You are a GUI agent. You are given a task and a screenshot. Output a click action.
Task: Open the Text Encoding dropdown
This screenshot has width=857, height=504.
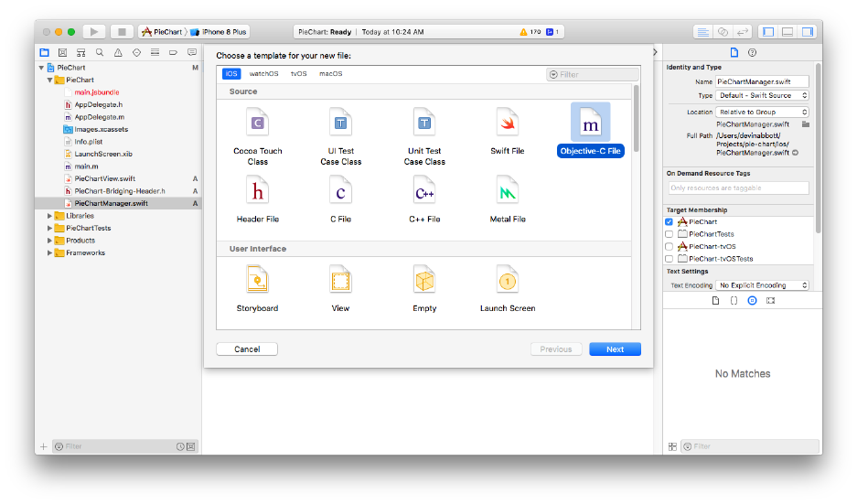pyautogui.click(x=762, y=285)
